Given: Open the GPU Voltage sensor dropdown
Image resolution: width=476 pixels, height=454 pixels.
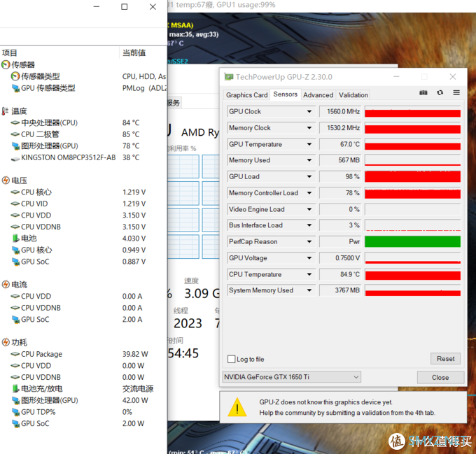Looking at the screenshot, I should 309,258.
